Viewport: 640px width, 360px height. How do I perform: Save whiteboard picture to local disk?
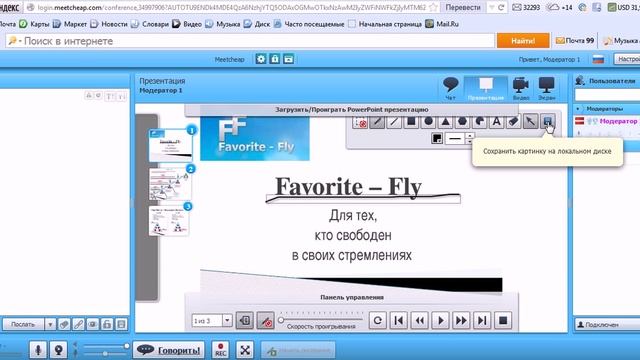tap(547, 121)
